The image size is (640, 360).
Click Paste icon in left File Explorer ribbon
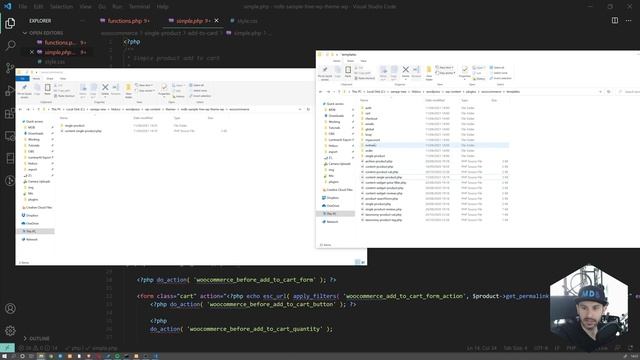coord(47,89)
